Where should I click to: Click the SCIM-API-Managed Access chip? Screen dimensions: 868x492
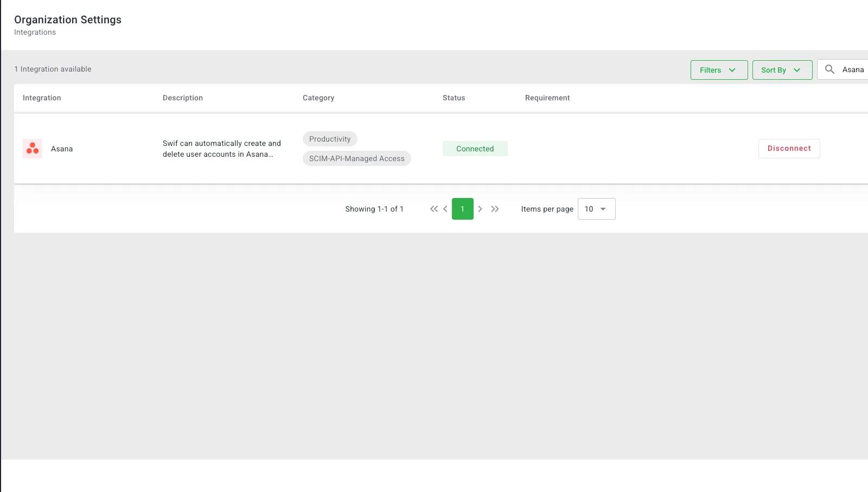[x=356, y=158]
